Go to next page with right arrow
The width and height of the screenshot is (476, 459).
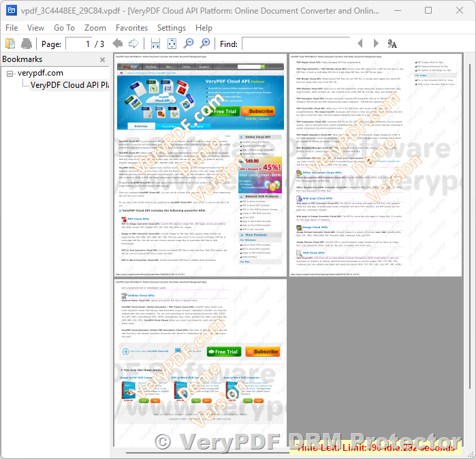(133, 44)
